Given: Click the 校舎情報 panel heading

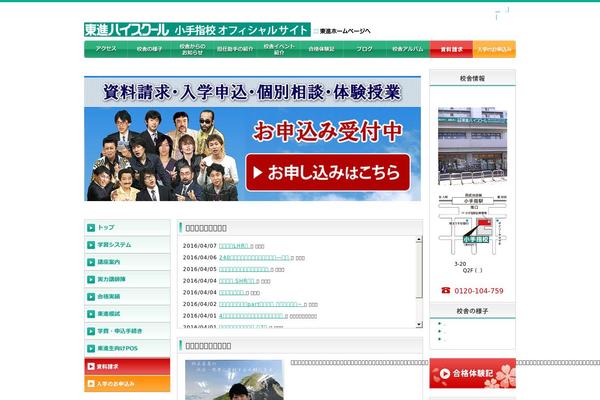Looking at the screenshot, I should click(473, 78).
